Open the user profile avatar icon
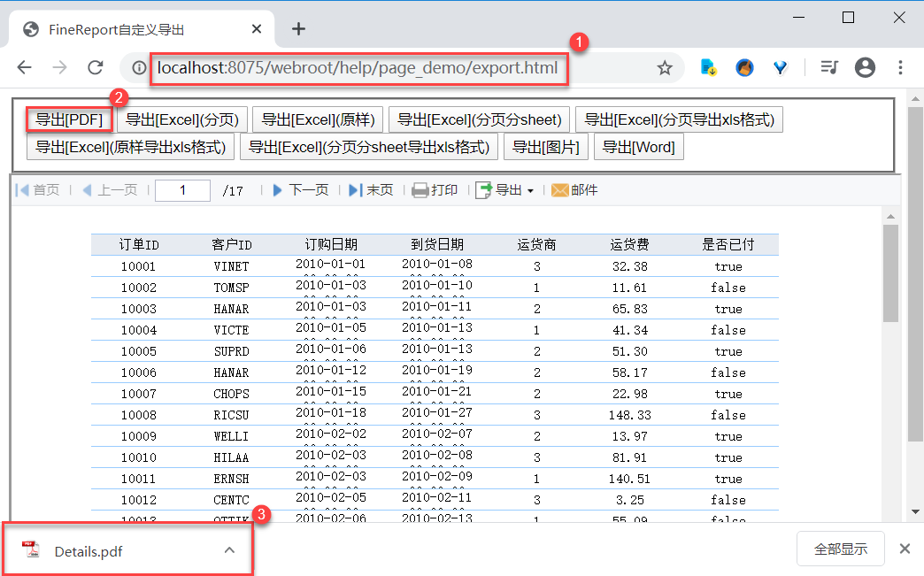Screen dimensions: 924x576 click(865, 68)
